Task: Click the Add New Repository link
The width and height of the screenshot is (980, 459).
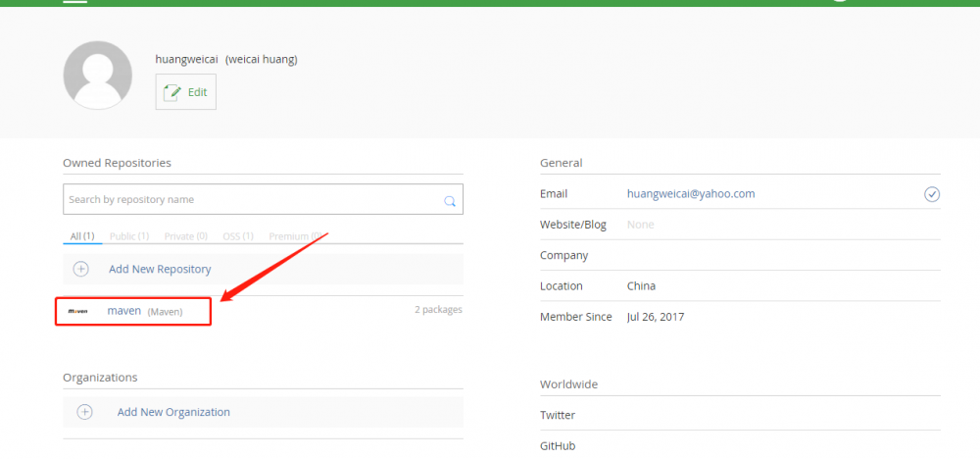Action: (x=160, y=269)
